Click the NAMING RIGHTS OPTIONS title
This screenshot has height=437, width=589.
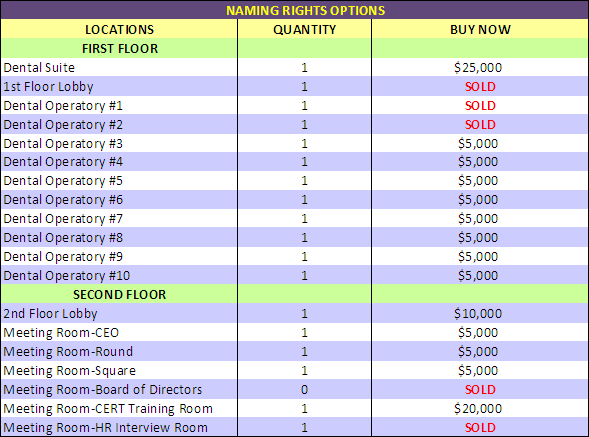click(305, 10)
